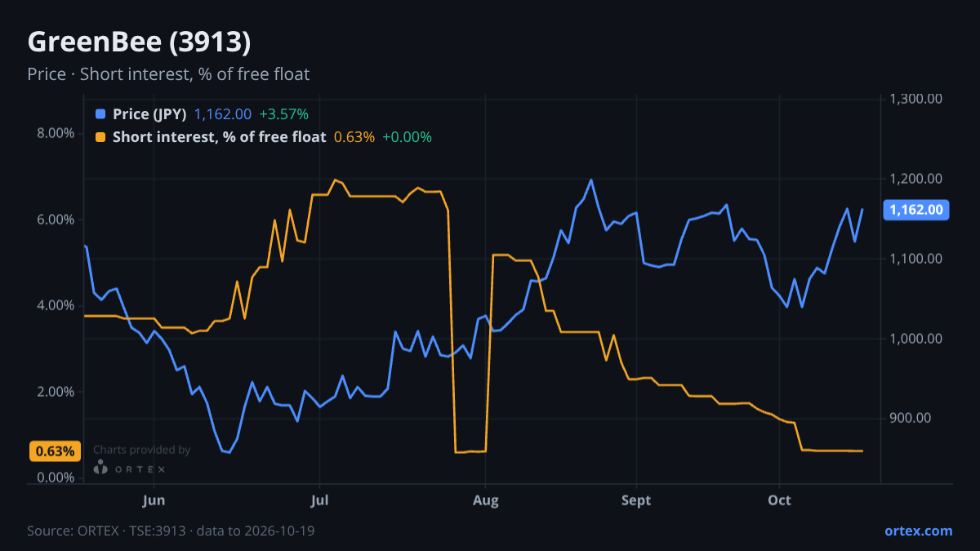Click the blue 1,162.00 price axis badge

(916, 210)
